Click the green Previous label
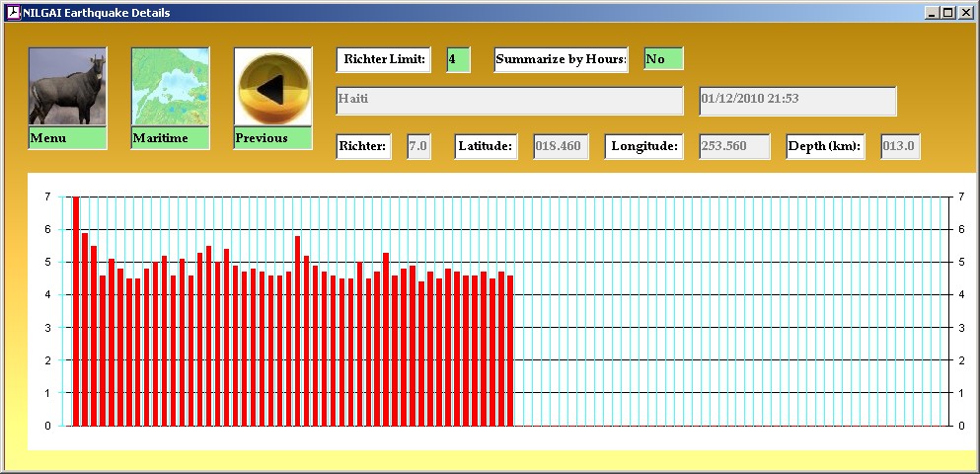This screenshot has height=474, width=980. tap(272, 138)
